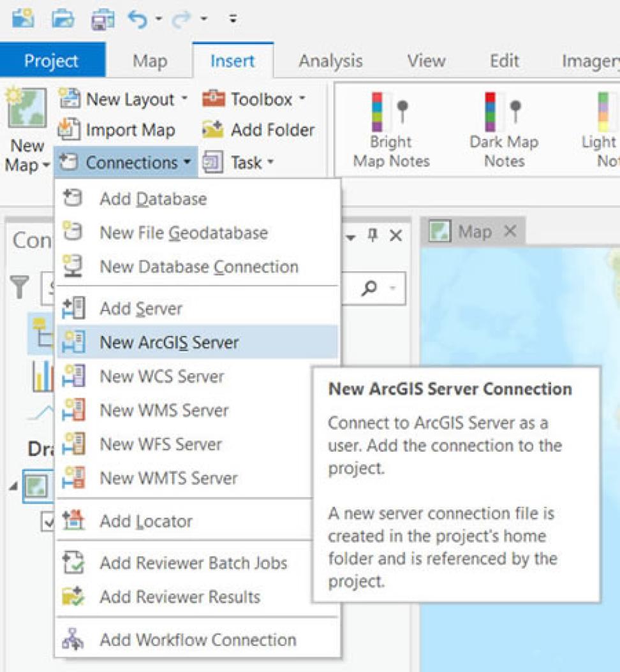Viewport: 620px width, 672px height.
Task: Click the Toolbox button
Action: pyautogui.click(x=247, y=99)
